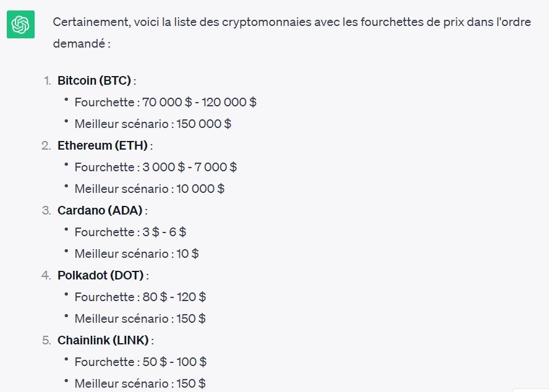Click list number 5 beside Chainlink
This screenshot has height=392, width=549.
coord(46,341)
